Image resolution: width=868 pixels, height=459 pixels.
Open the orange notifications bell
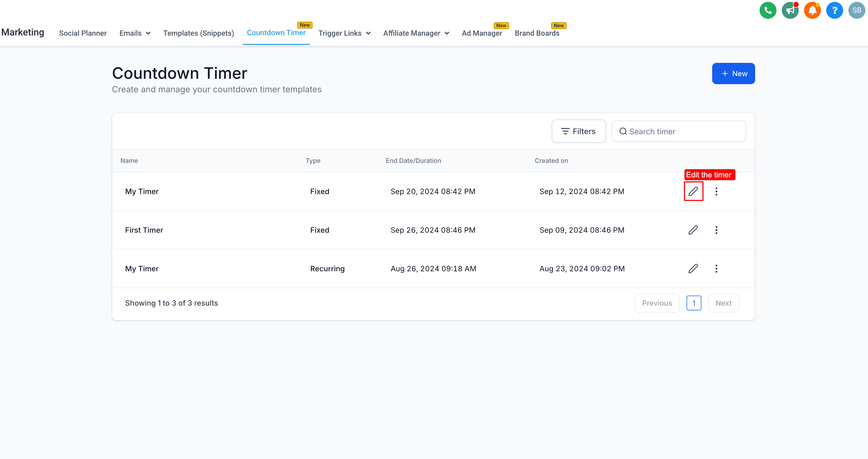[812, 10]
